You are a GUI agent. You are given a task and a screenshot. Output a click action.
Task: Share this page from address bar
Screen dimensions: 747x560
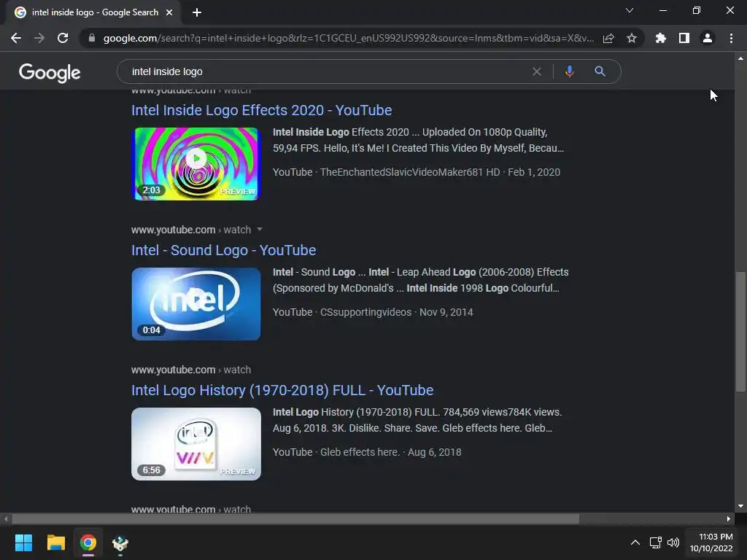click(608, 38)
